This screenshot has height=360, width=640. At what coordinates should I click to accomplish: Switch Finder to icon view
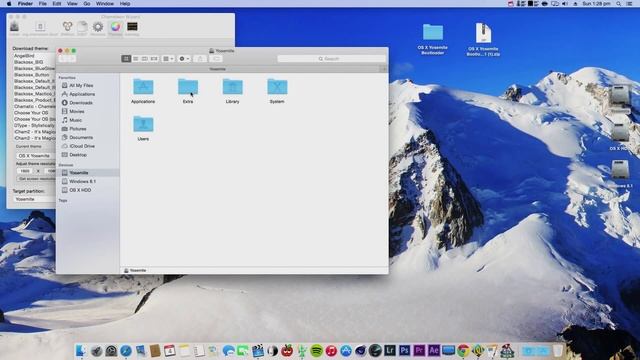tap(126, 59)
